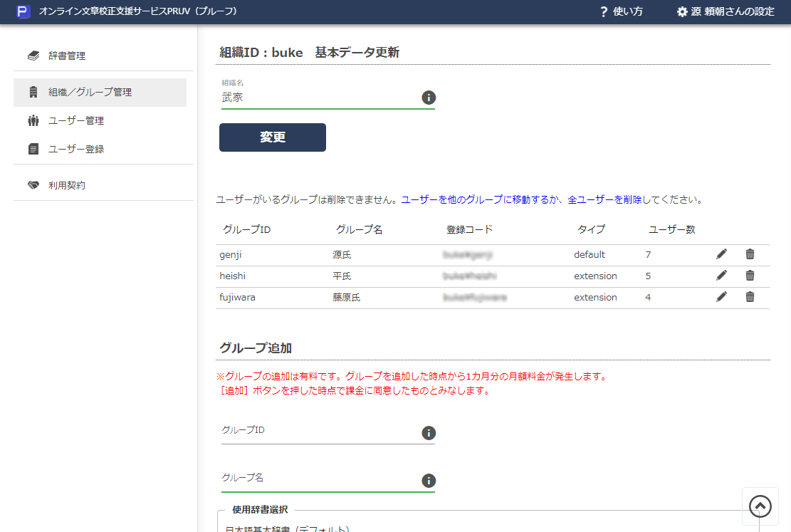This screenshot has width=791, height=532.
Task: Edit the genji group with pencil icon
Action: tap(721, 254)
